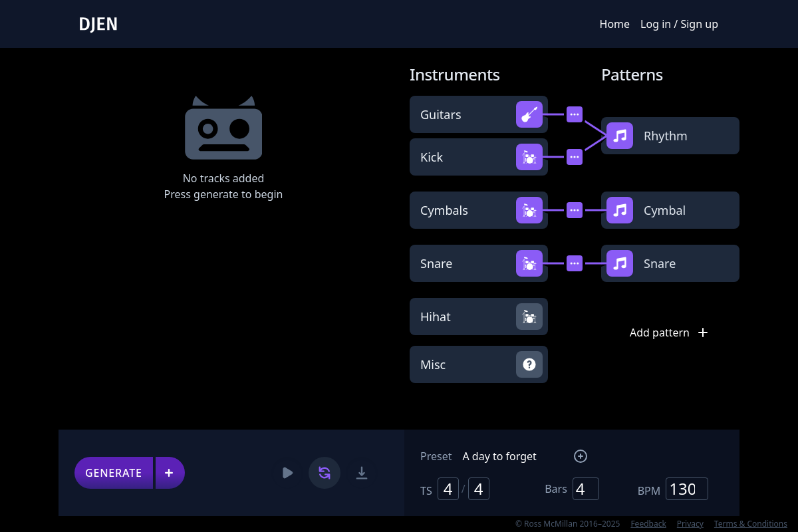This screenshot has width=798, height=532.
Task: Click the Snare pattern music note icon
Action: (x=620, y=263)
